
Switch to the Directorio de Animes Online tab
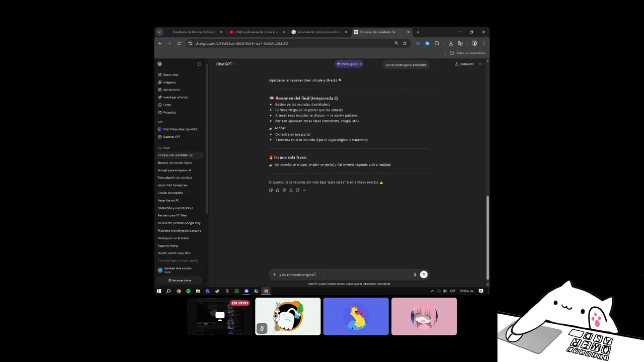pyautogui.click(x=194, y=32)
